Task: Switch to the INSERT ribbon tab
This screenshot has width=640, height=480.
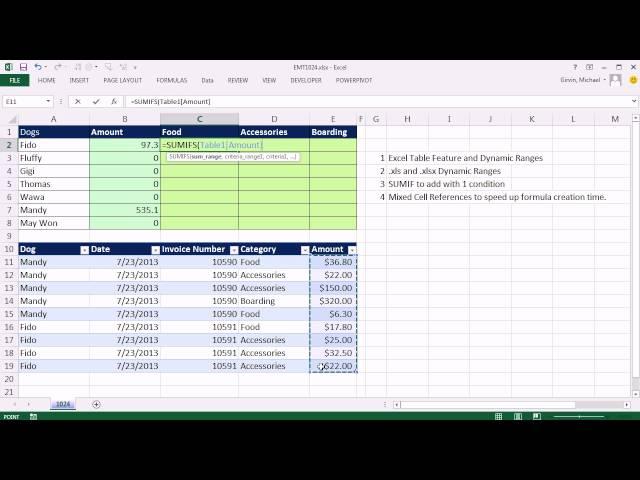Action: coord(79,80)
